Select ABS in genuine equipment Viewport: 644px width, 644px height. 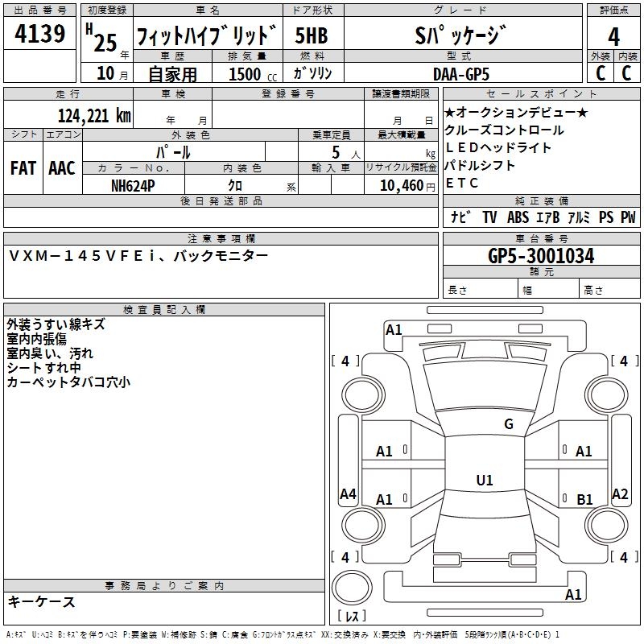pyautogui.click(x=518, y=217)
